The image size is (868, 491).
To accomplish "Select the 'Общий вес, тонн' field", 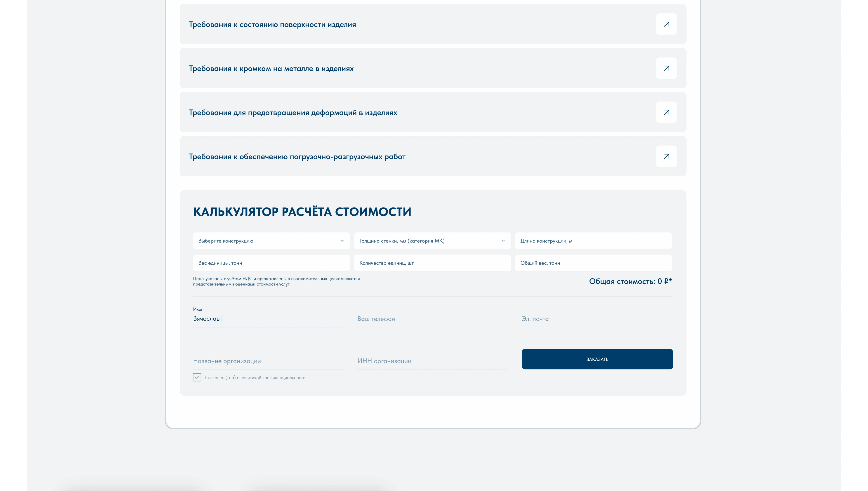I will pyautogui.click(x=593, y=263).
